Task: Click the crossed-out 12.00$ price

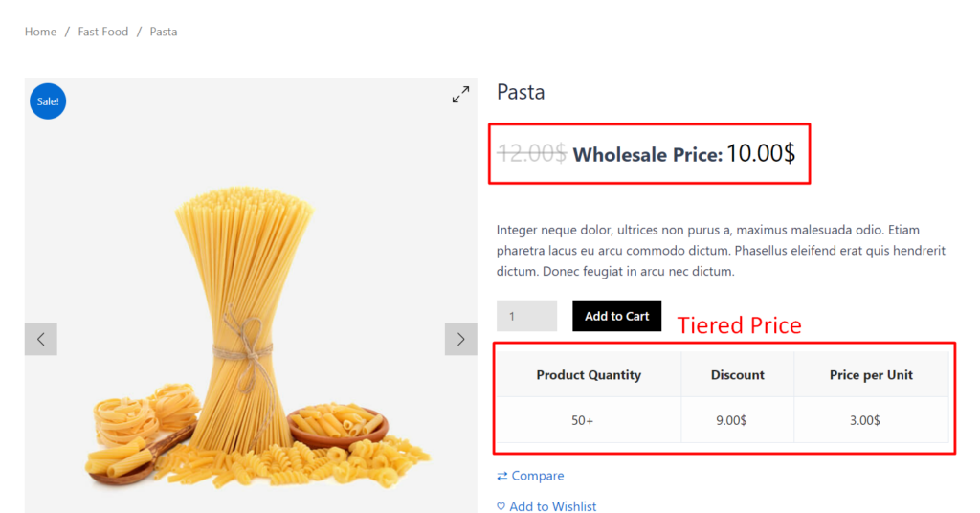Action: pos(531,153)
